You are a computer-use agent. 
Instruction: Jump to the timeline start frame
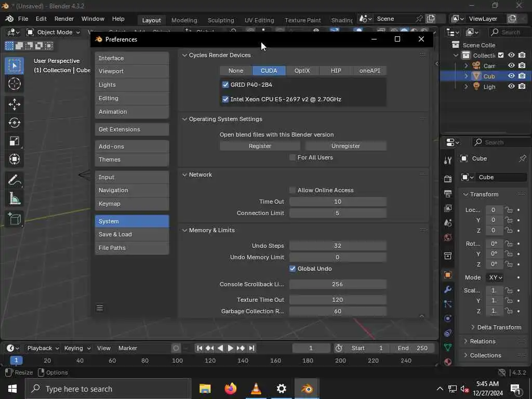click(199, 348)
